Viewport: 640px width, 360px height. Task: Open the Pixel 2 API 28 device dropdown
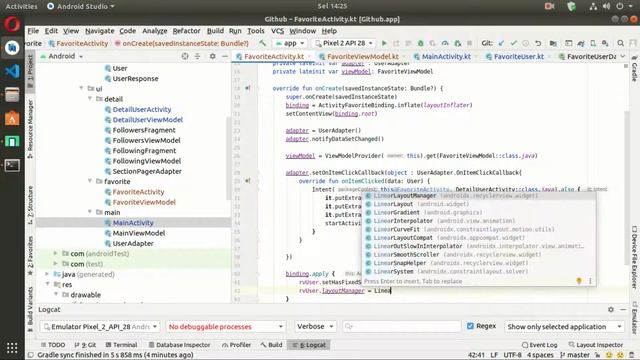(344, 43)
